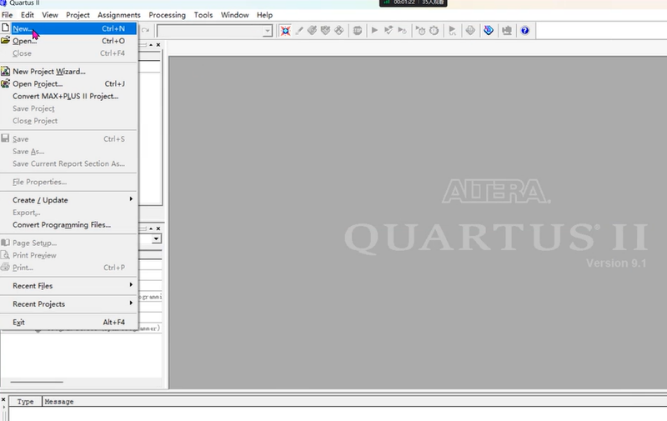
Task: Click the Type column header in messages
Action: click(x=25, y=401)
